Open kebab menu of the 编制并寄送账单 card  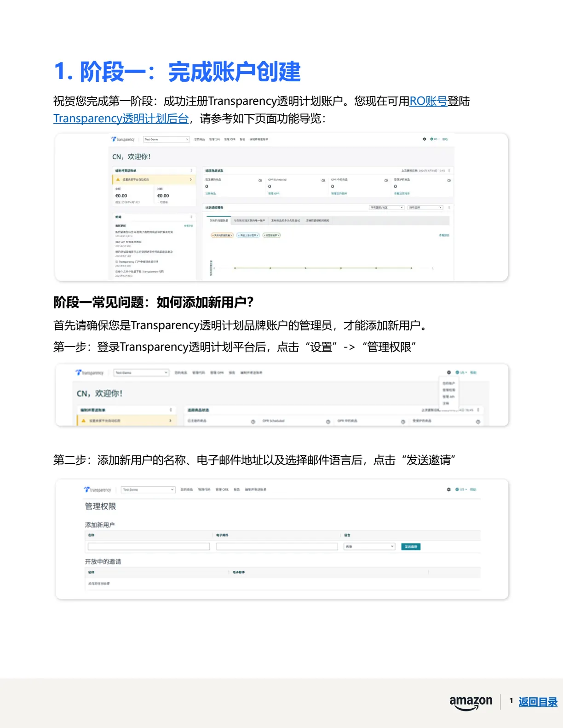191,171
